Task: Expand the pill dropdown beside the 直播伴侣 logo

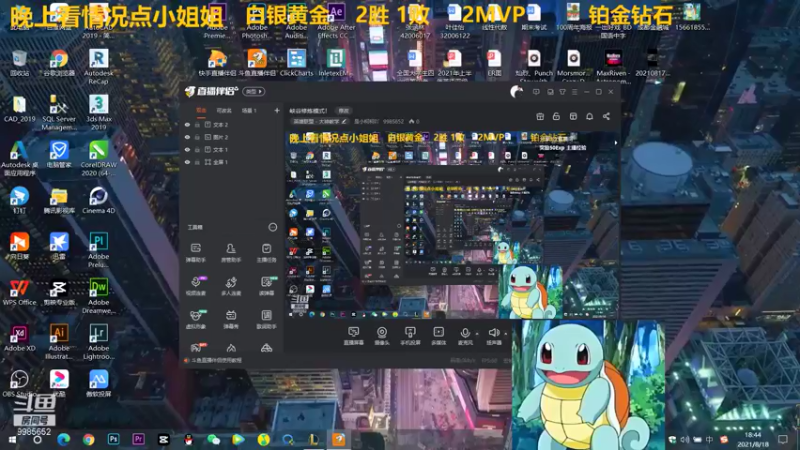Action: coord(254,92)
